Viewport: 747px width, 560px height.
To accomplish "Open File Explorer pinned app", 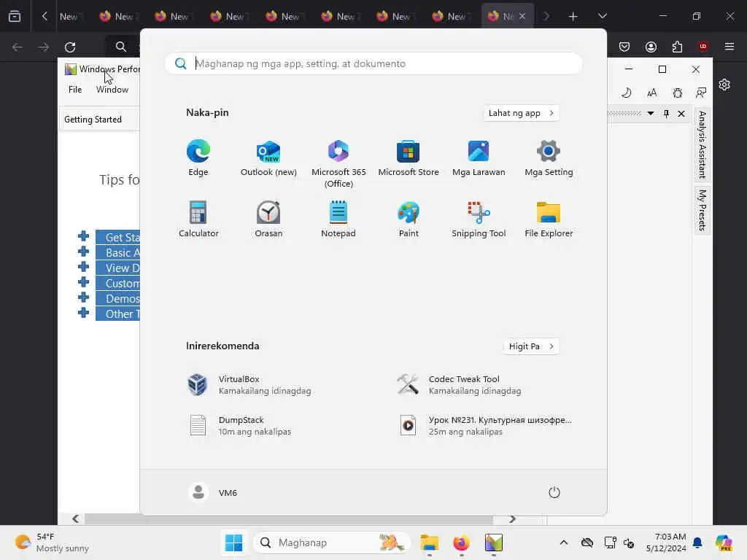I will click(549, 219).
